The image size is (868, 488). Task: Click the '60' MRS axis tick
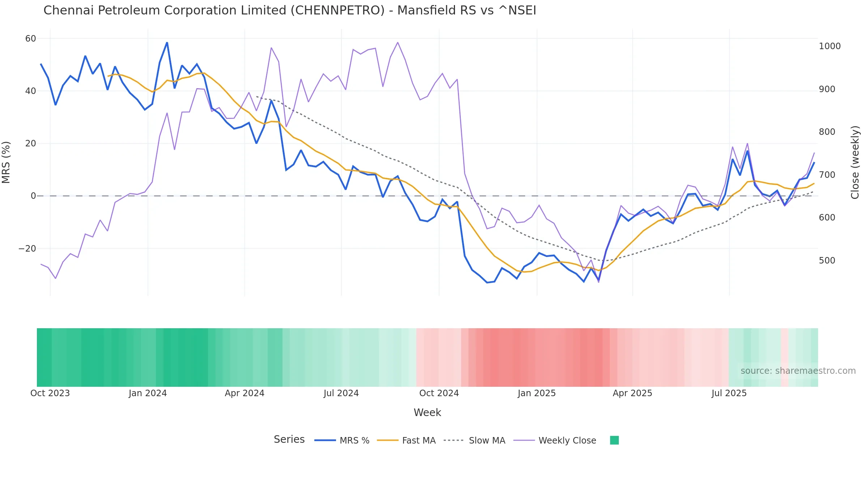click(x=31, y=38)
